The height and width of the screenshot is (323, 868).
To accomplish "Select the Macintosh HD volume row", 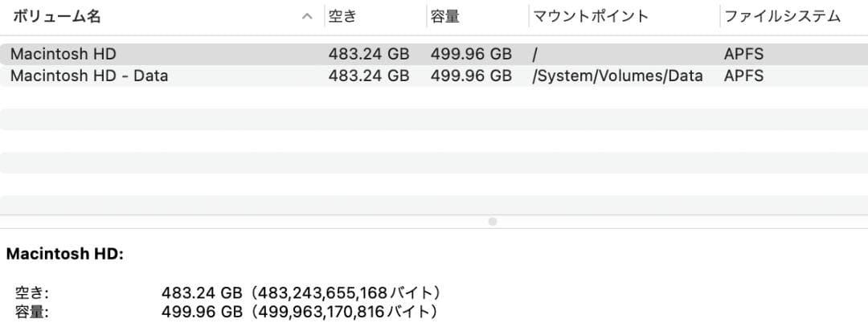I will coord(434,54).
